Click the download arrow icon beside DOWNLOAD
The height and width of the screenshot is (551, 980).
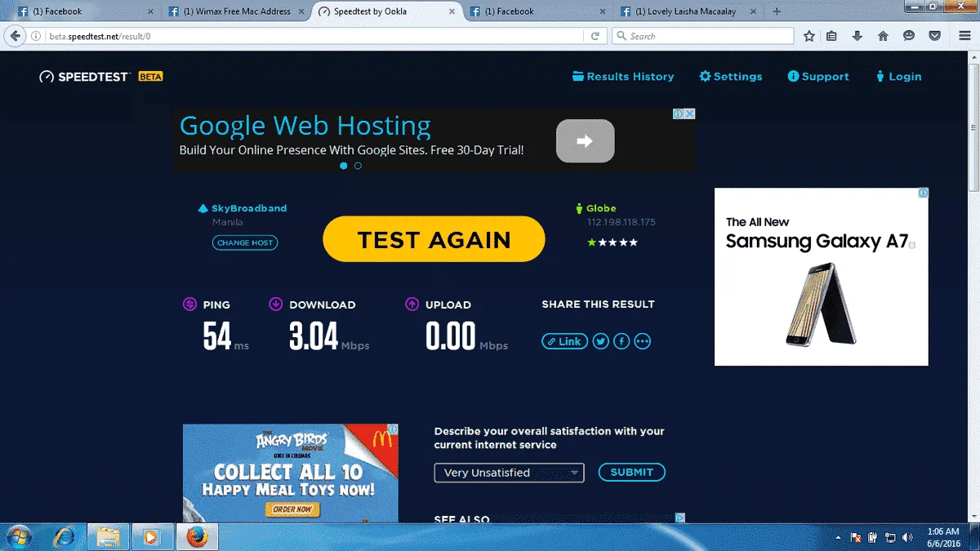[x=275, y=304]
